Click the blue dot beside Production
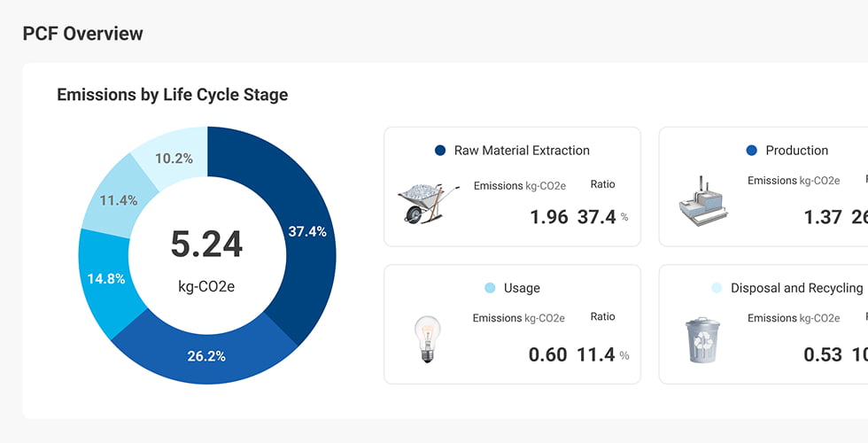Image resolution: width=868 pixels, height=443 pixels. 751,150
